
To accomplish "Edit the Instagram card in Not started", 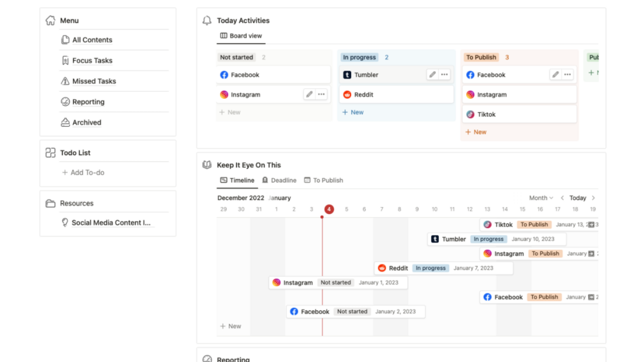I will 310,94.
